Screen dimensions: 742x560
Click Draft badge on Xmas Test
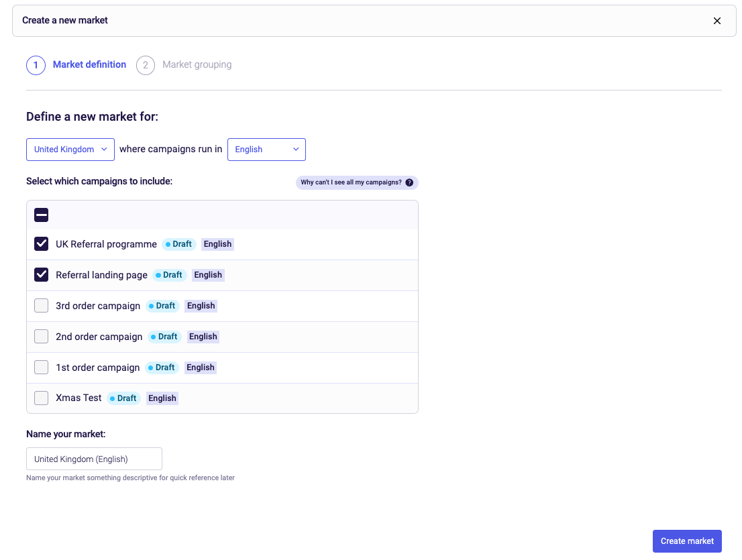tap(123, 398)
